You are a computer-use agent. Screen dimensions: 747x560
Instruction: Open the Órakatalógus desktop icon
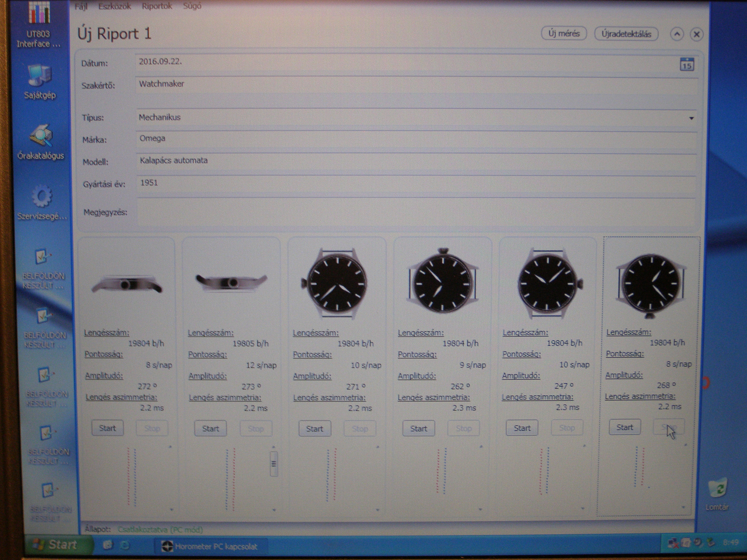(41, 142)
